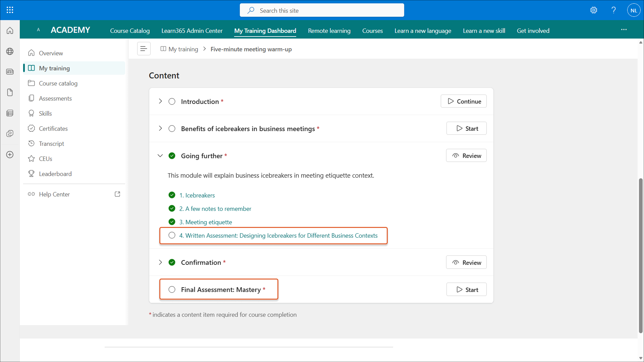
Task: Open the Course Catalog navigation tab
Action: [x=130, y=31]
